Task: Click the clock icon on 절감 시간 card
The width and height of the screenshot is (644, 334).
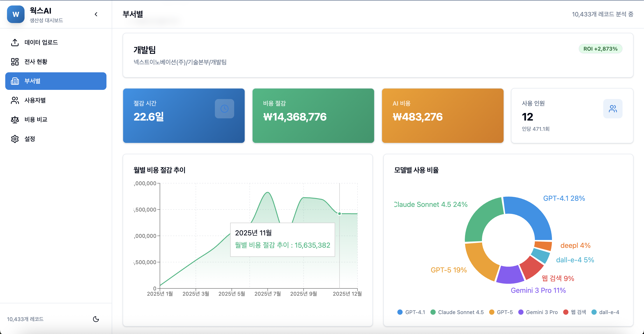Action: tap(224, 108)
